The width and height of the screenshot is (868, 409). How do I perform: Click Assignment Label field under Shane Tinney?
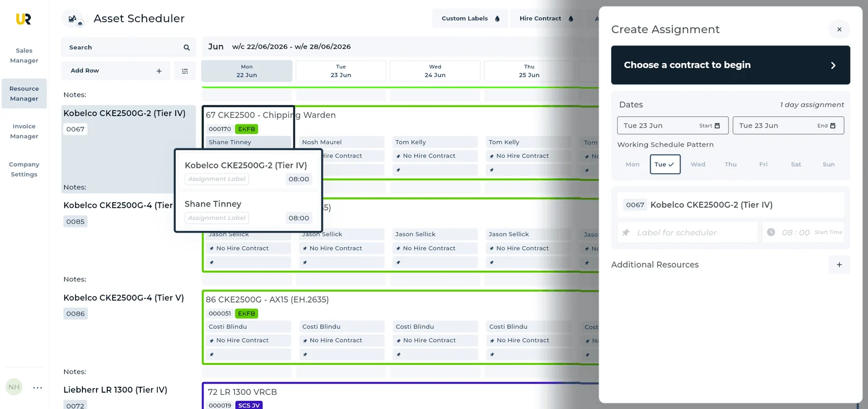pos(217,218)
